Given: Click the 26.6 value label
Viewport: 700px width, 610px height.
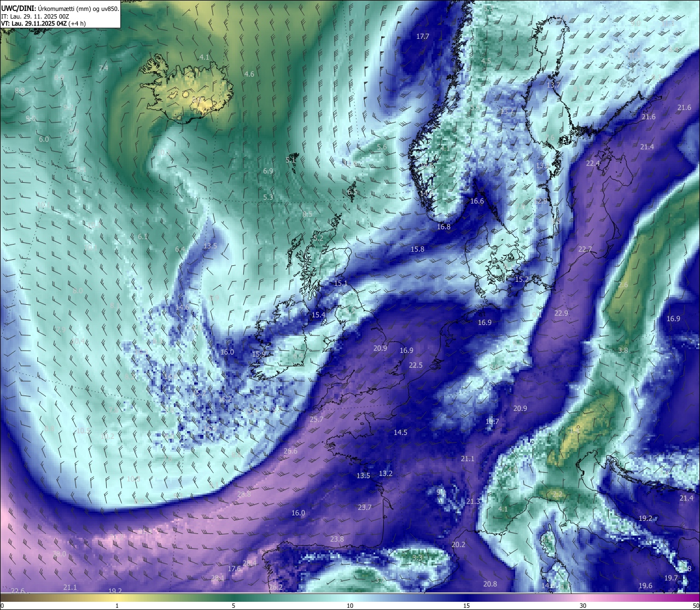Looking at the screenshot, I should 290,451.
